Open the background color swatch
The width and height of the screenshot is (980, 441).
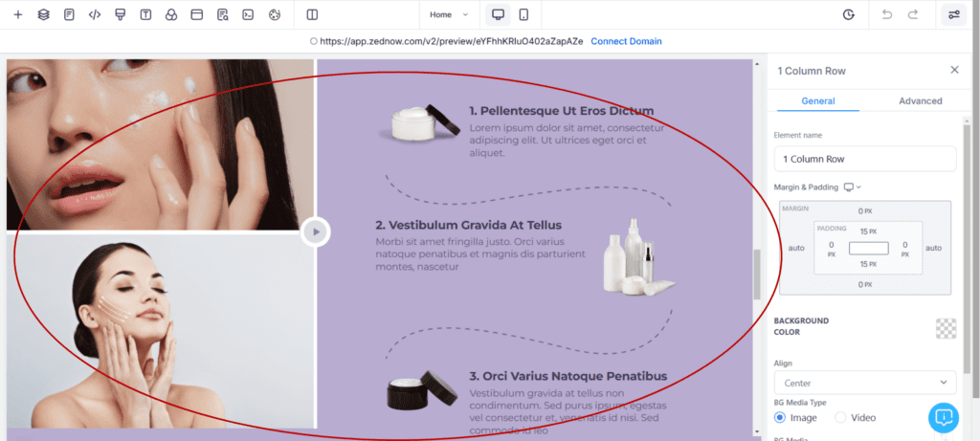tap(946, 328)
